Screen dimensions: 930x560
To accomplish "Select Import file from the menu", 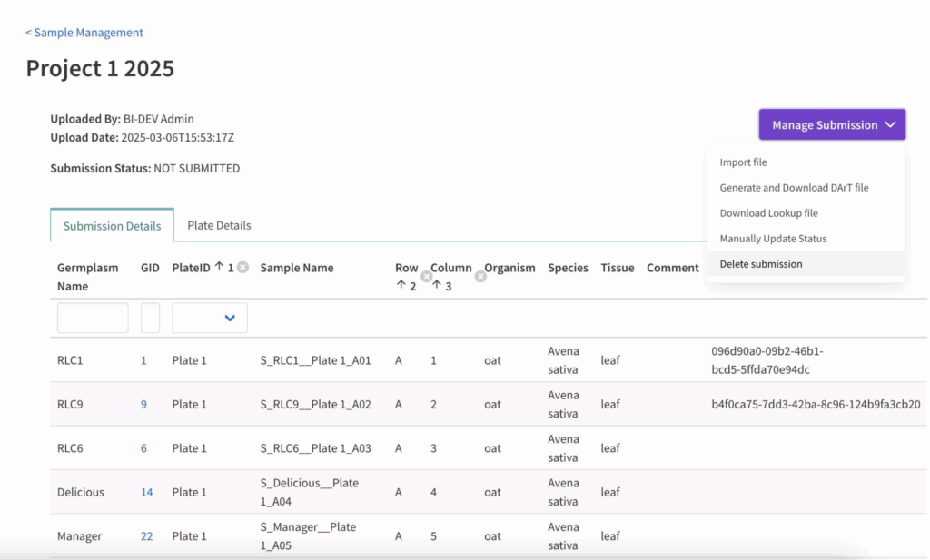I will (743, 162).
